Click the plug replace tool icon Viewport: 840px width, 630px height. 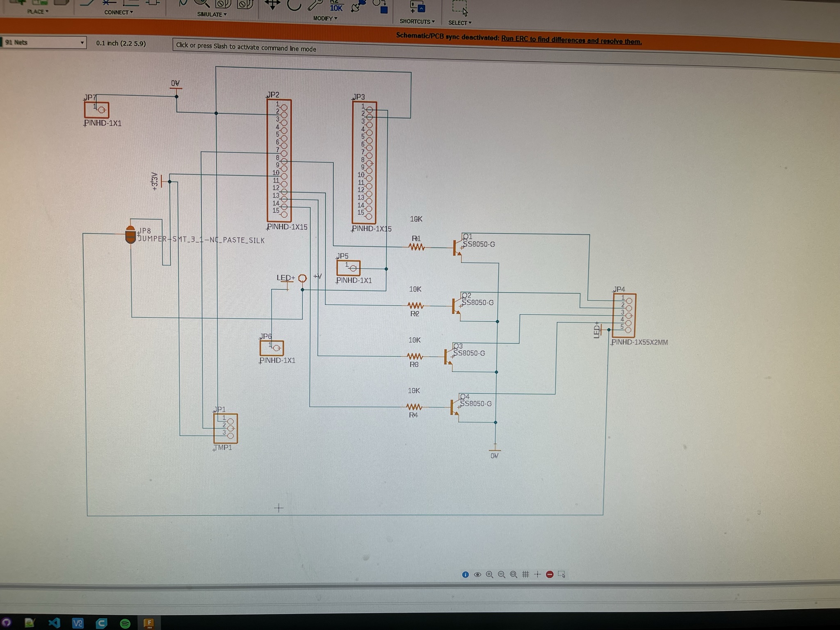click(x=358, y=6)
